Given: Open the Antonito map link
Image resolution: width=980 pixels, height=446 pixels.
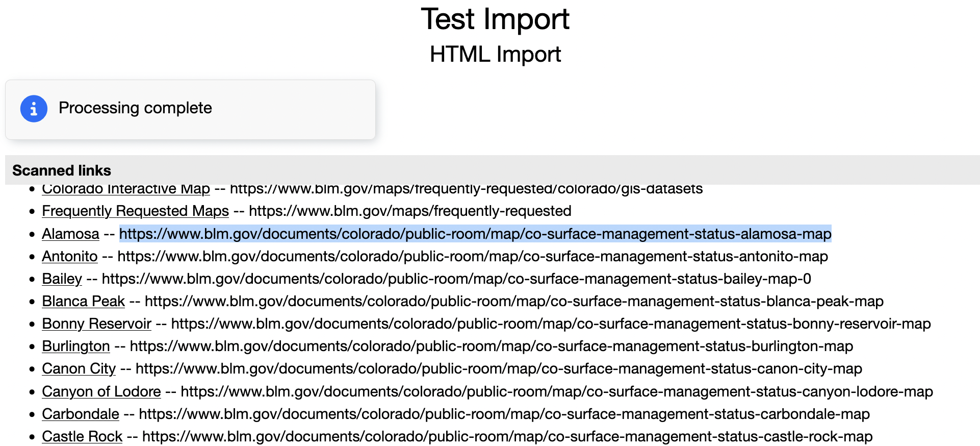Looking at the screenshot, I should 69,256.
